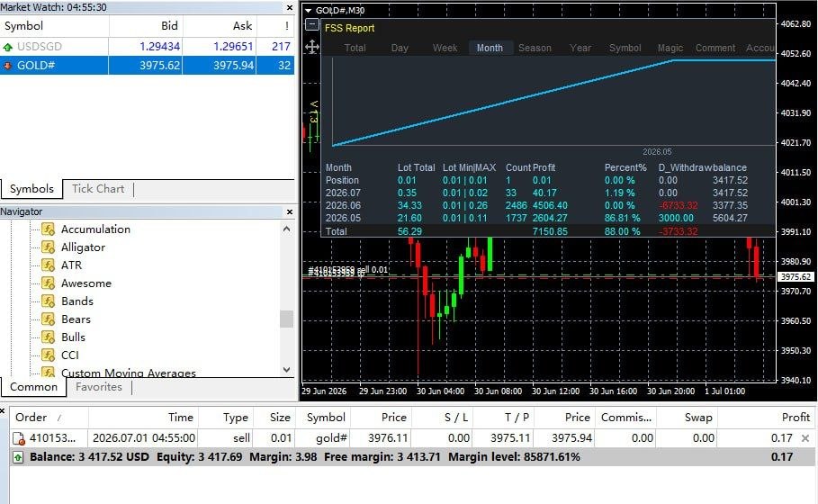
Task: Click the Swap column header
Action: [687, 418]
